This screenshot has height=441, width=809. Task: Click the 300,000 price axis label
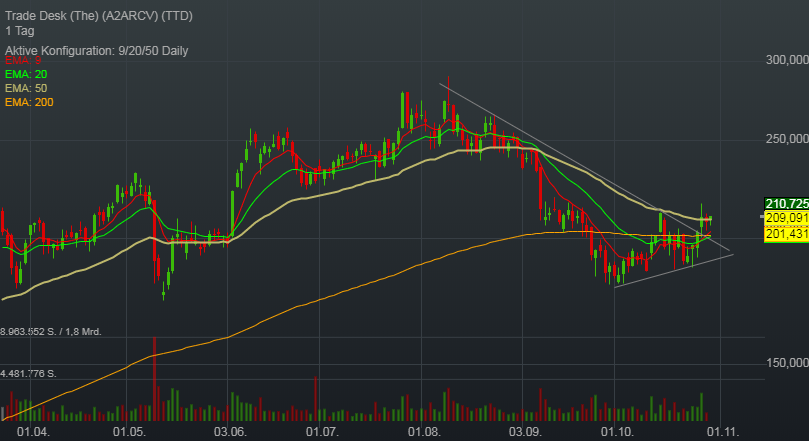[x=784, y=61]
